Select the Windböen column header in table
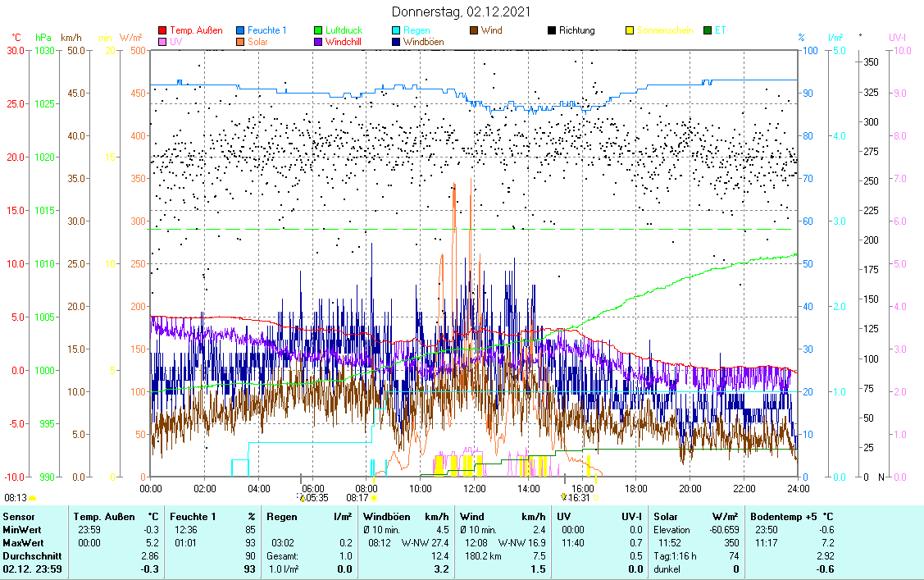The width and height of the screenshot is (924, 580). pos(385,516)
